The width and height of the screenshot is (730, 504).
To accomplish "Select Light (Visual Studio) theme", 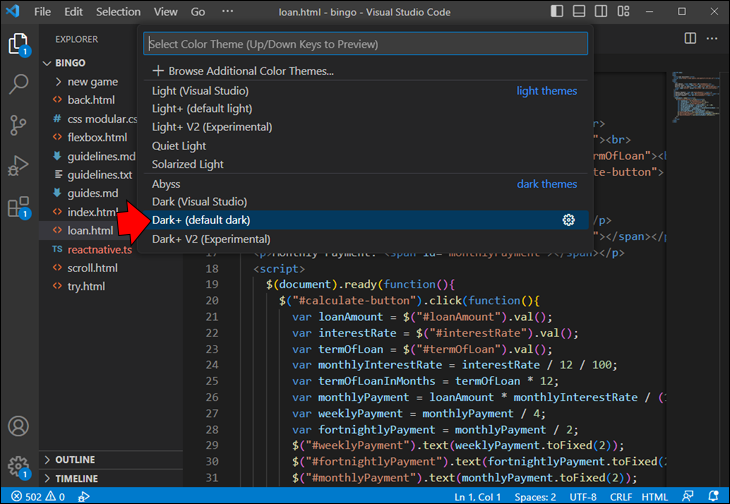I will click(365, 91).
